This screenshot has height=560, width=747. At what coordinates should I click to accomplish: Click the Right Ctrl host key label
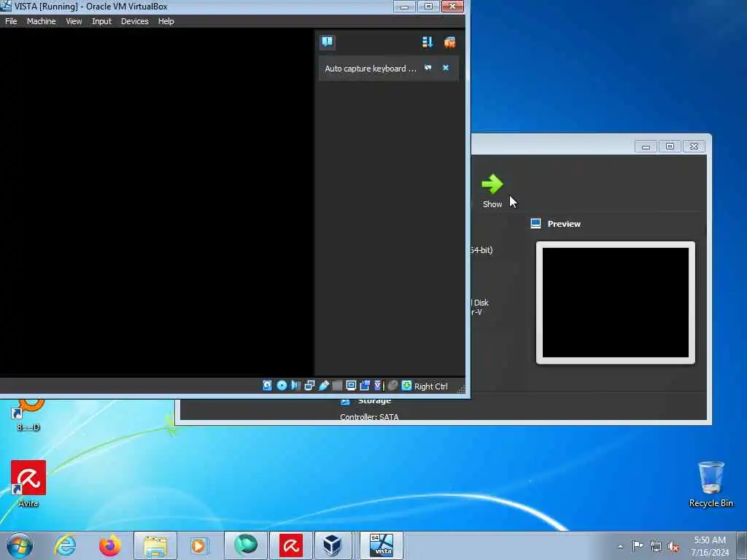coord(430,386)
